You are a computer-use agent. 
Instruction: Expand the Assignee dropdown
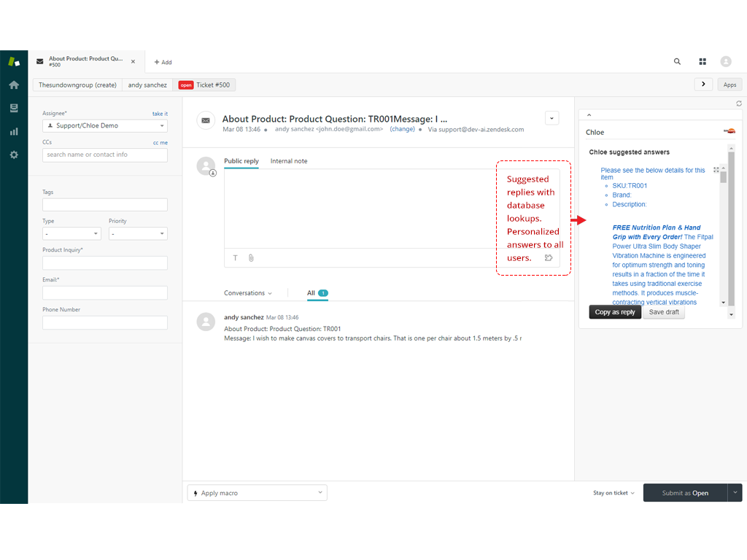(x=105, y=126)
